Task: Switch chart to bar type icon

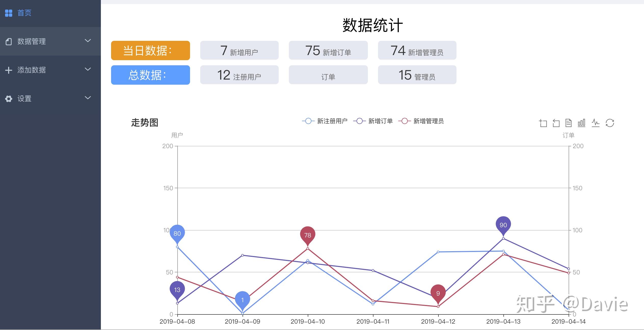Action: [582, 123]
